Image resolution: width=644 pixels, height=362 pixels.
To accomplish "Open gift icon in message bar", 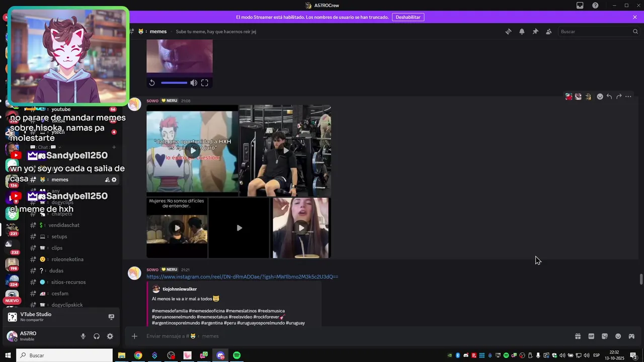I will [x=578, y=336].
